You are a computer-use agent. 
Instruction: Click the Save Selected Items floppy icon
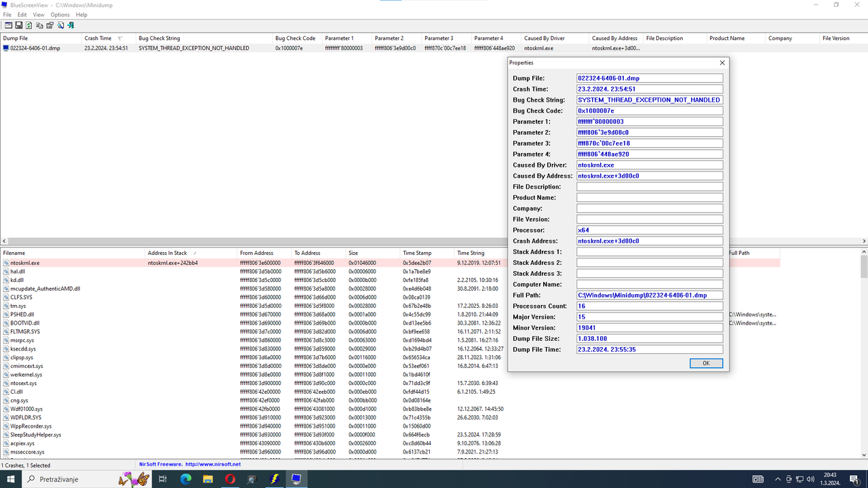coord(19,25)
